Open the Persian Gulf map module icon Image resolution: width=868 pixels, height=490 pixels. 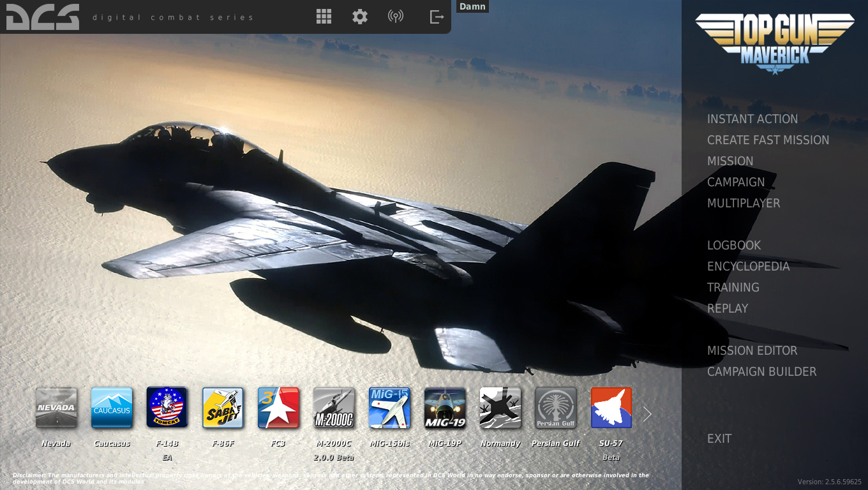pos(556,408)
